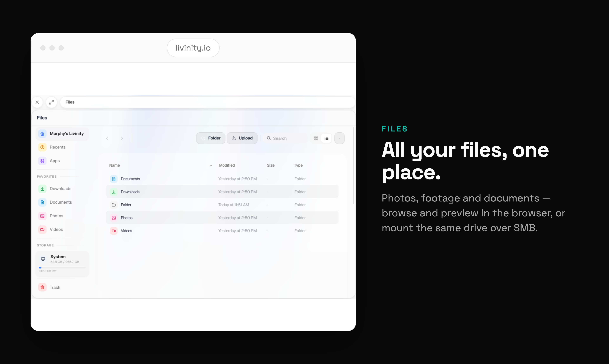Select the Downloads row name in list

tap(130, 192)
